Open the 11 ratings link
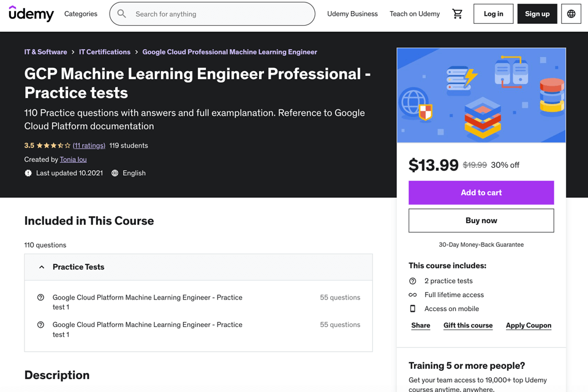 [89, 146]
